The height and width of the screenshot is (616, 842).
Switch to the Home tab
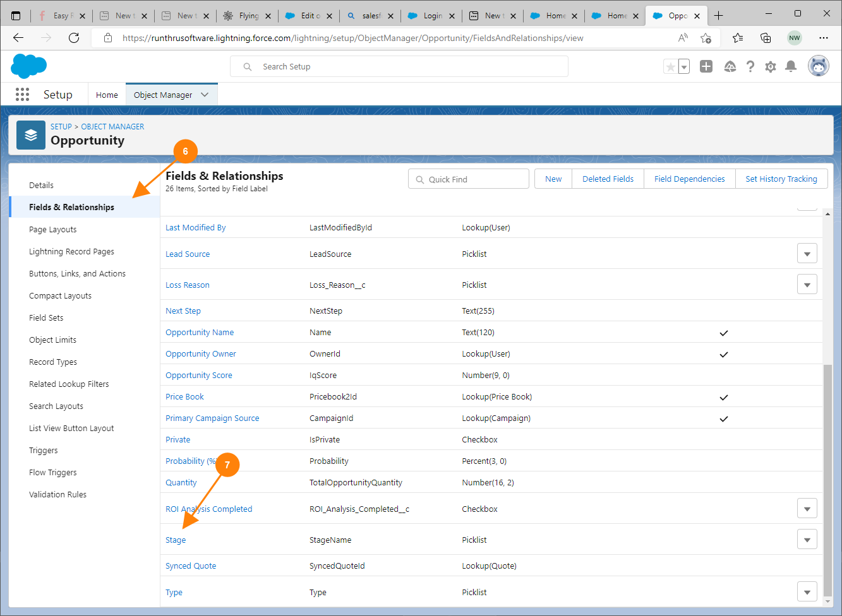[107, 95]
